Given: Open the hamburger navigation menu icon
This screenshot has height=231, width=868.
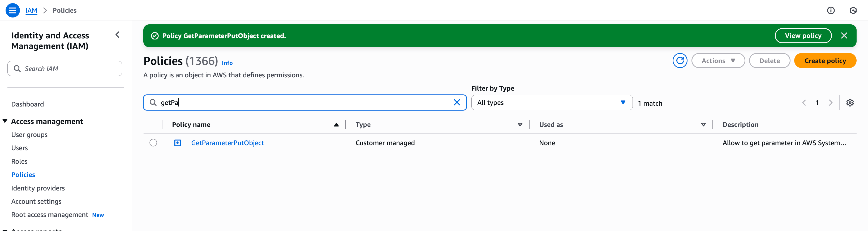Looking at the screenshot, I should click(x=12, y=10).
